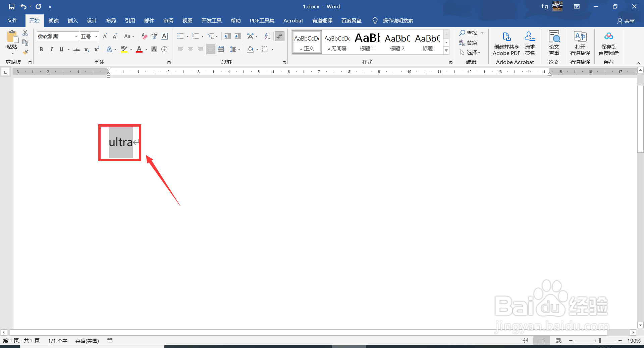Increase paragraph indent
644x348 pixels.
(237, 36)
